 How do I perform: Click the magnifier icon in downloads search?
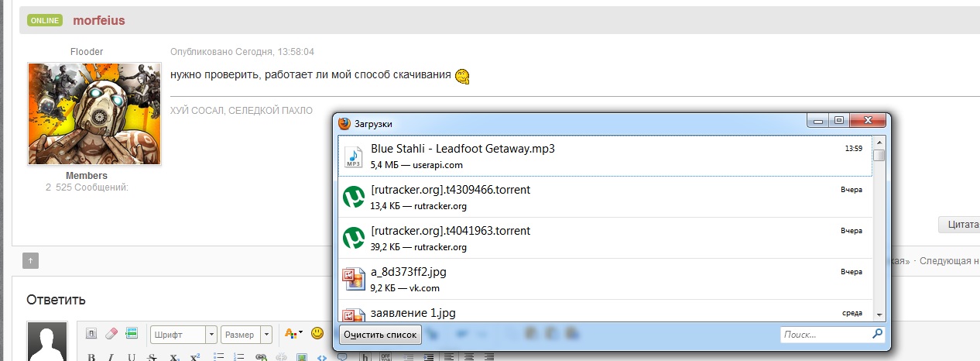click(876, 335)
